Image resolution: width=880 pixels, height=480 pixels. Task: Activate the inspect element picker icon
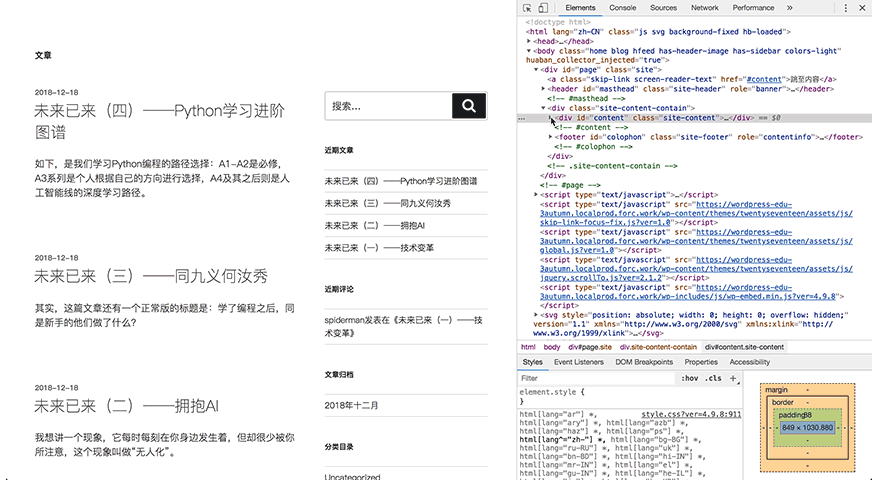click(x=527, y=8)
